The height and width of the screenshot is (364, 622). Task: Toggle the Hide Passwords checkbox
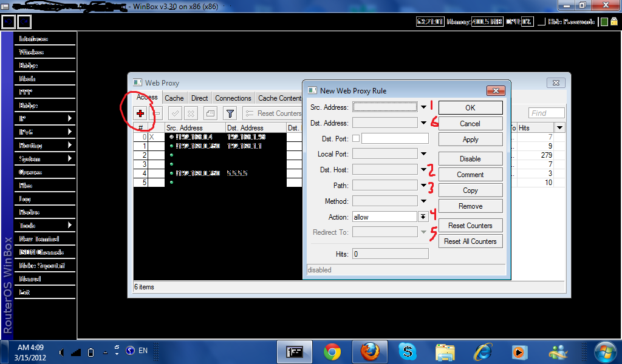click(541, 22)
